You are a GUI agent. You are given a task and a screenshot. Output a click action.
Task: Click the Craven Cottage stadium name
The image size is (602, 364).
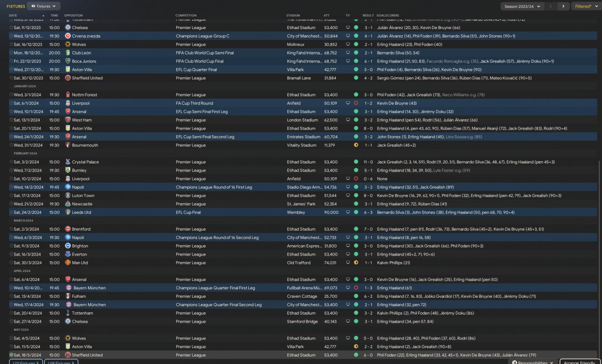tap(301, 296)
